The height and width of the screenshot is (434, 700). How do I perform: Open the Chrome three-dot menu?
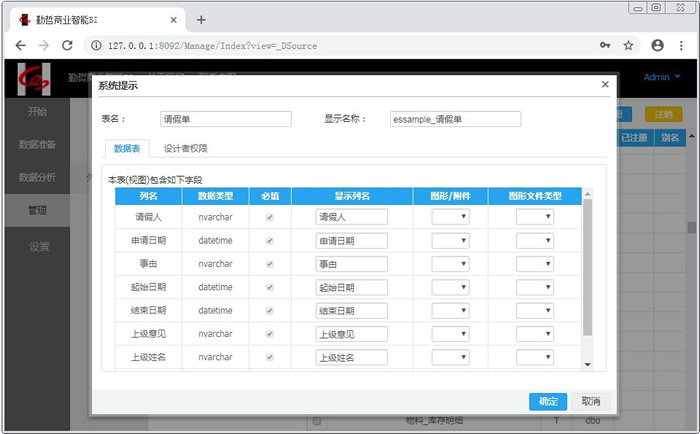click(x=682, y=45)
